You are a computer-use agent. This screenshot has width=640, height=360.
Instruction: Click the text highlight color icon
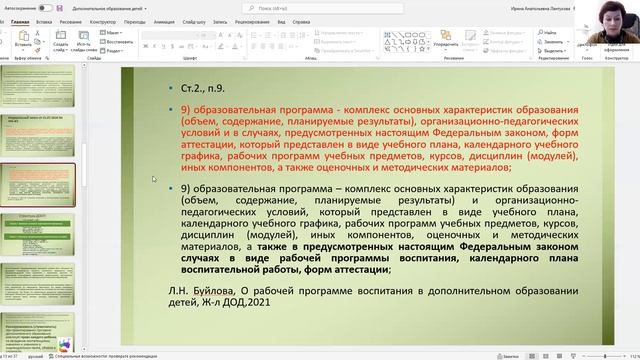pyautogui.click(x=221, y=47)
